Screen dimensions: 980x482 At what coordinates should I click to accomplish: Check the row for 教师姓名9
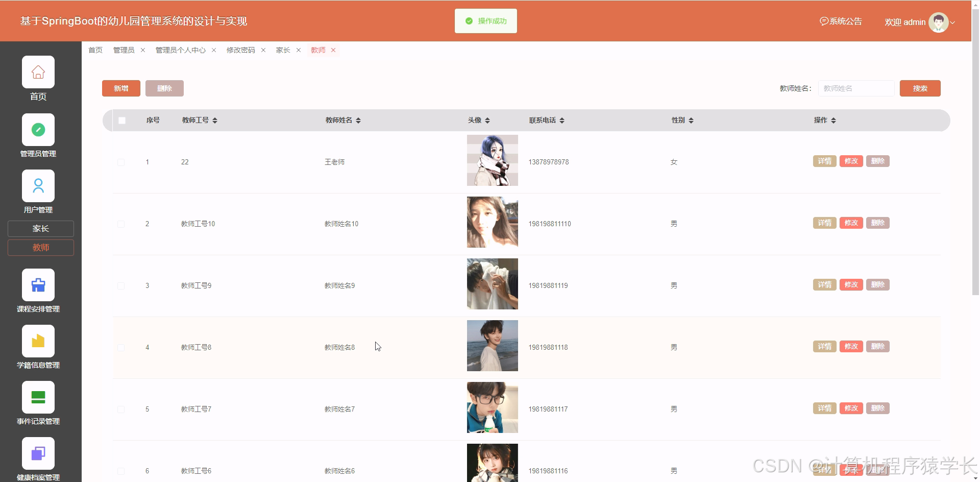tap(121, 286)
